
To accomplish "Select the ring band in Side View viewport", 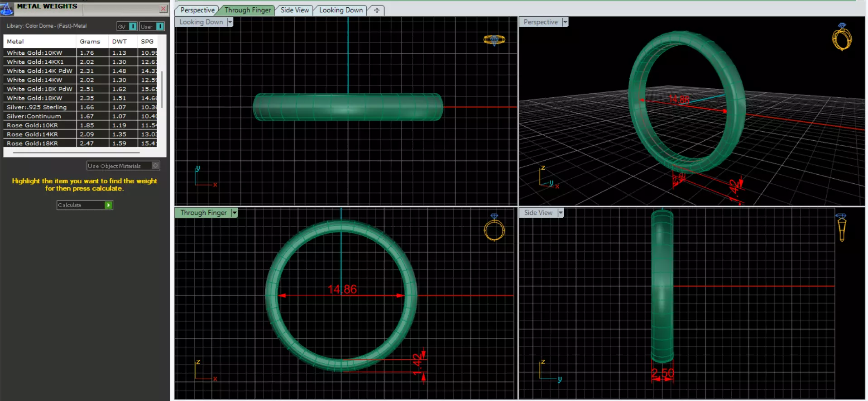I will point(662,286).
